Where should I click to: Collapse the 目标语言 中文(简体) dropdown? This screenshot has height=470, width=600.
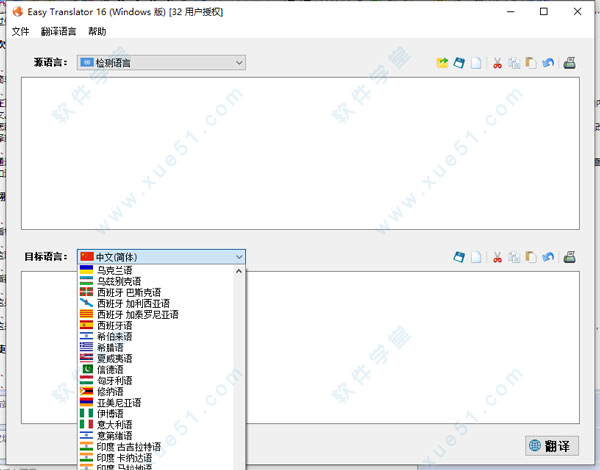161,257
